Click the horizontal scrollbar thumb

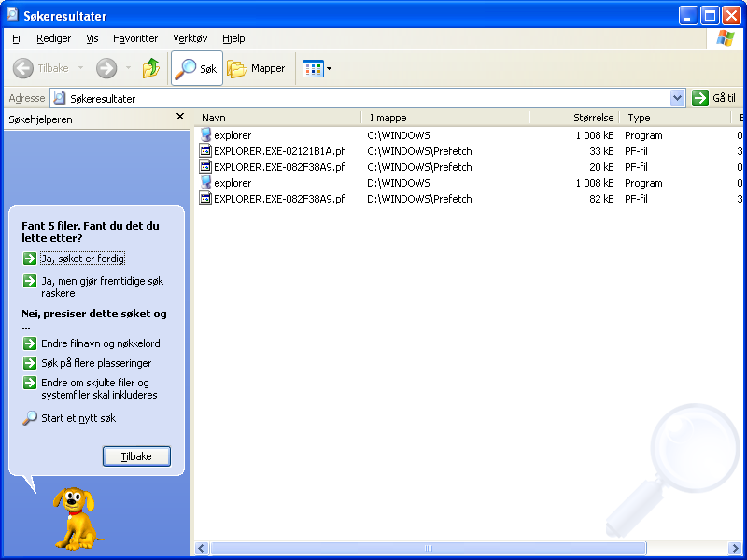click(428, 548)
